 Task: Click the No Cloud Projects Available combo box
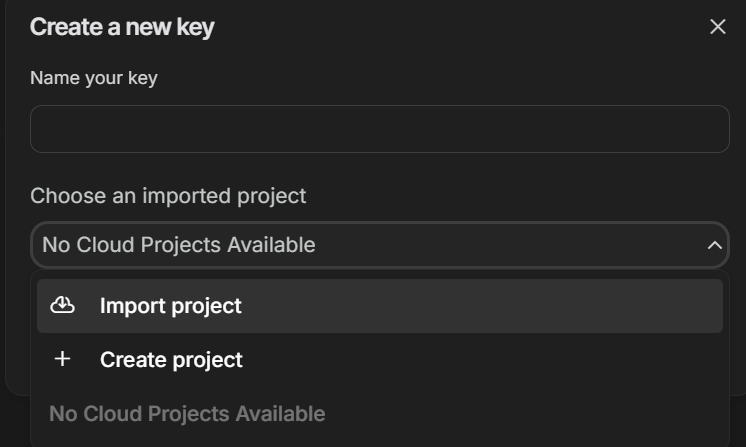[379, 245]
